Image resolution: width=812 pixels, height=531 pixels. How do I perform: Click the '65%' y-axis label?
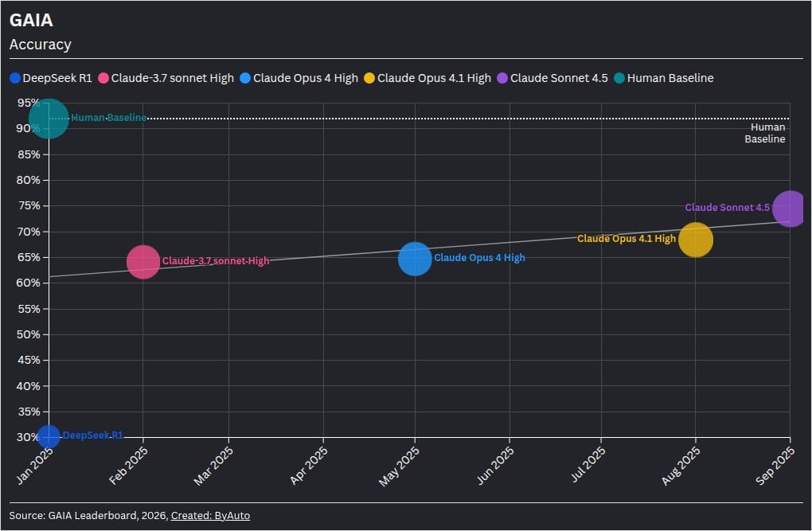pyautogui.click(x=29, y=257)
